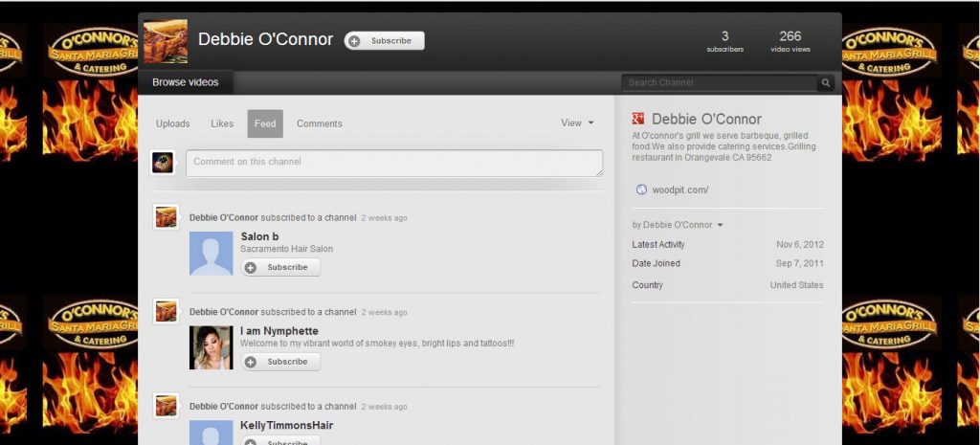
Task: Click the channel avatar beside Debbie O'Connor title
Action: pos(166,41)
